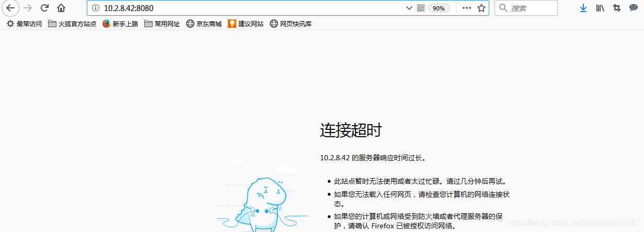Click the forward arrow navigation button
This screenshot has width=644, height=232.
(x=28, y=8)
